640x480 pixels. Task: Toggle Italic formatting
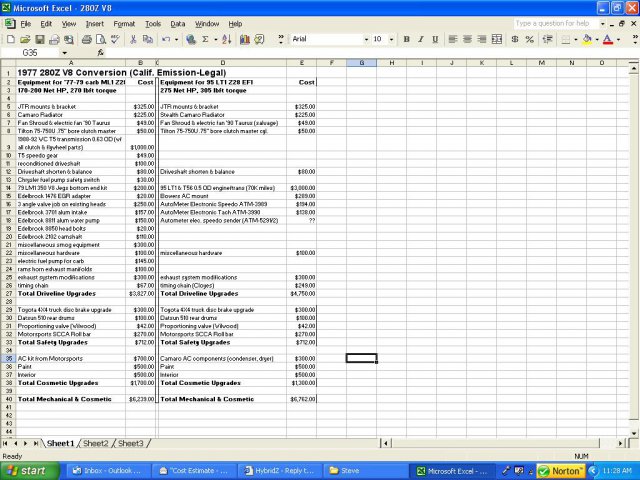click(421, 39)
